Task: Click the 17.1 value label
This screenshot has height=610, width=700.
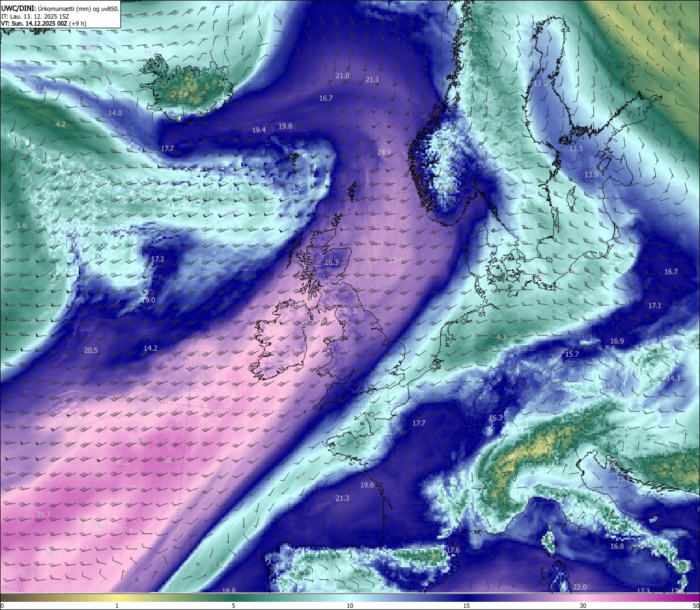Action: point(655,305)
